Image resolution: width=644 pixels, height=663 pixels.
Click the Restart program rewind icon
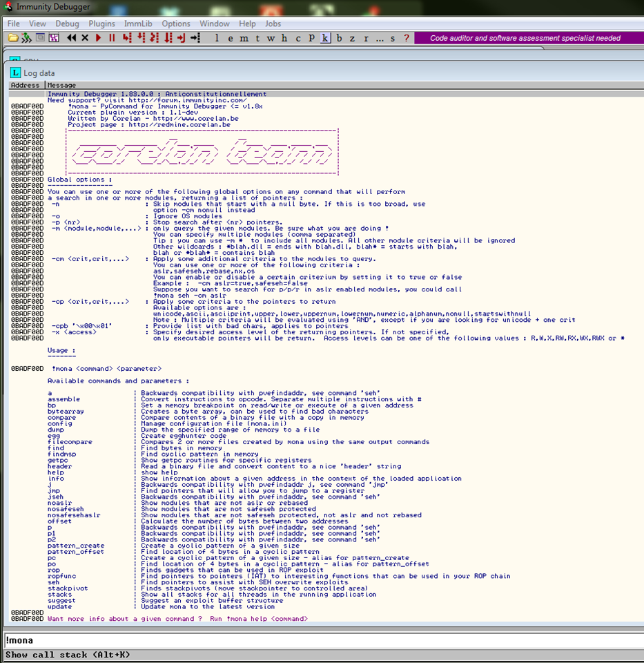coord(72,38)
